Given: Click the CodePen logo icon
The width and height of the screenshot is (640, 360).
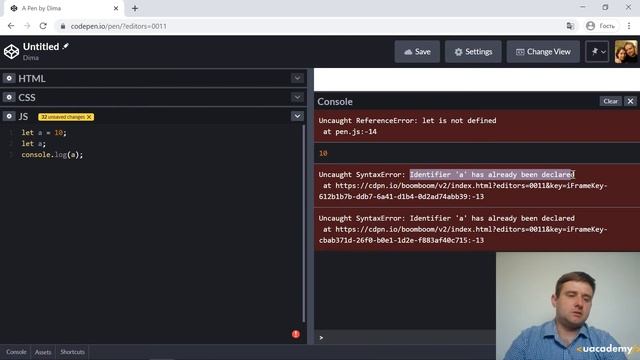Looking at the screenshot, I should [11, 52].
